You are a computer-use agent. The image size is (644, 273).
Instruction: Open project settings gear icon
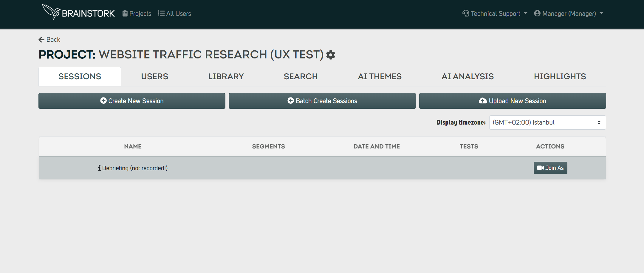pos(331,55)
